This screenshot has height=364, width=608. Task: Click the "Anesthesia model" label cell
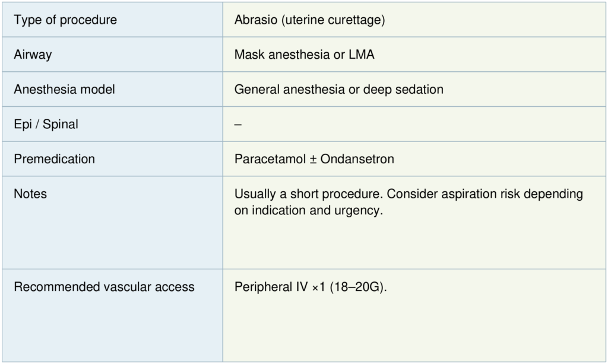pyautogui.click(x=65, y=90)
